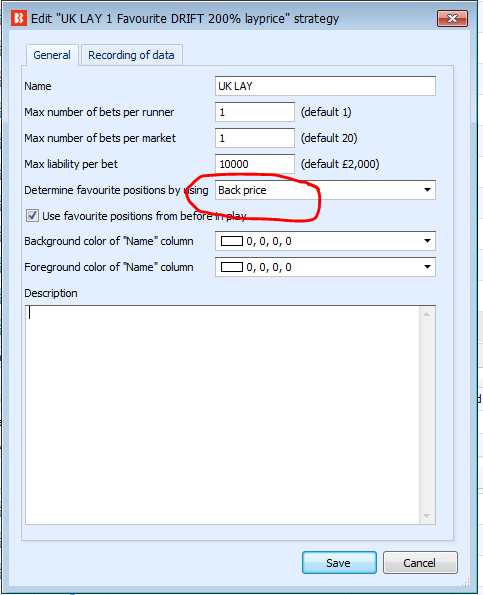Focus the Max number of bets per runner field

[x=255, y=112]
